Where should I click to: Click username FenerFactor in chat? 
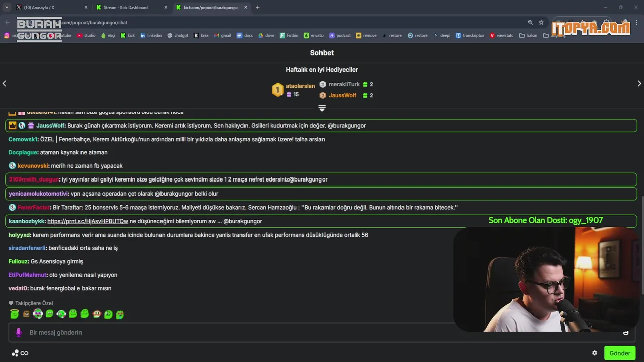pyautogui.click(x=34, y=207)
